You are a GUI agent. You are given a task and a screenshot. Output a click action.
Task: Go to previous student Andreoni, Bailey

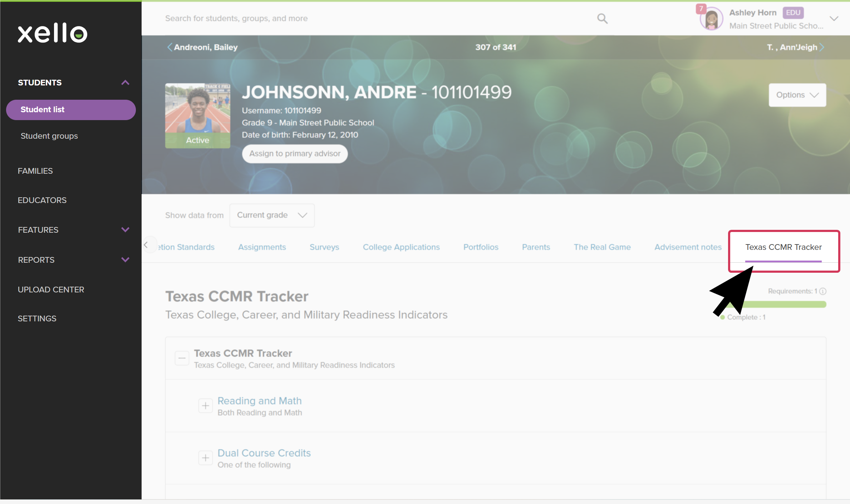coord(202,47)
